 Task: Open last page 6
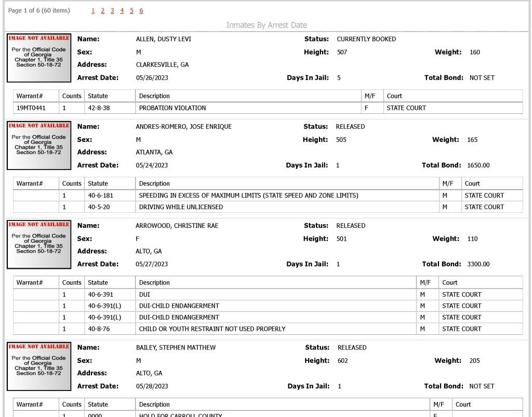coord(141,11)
